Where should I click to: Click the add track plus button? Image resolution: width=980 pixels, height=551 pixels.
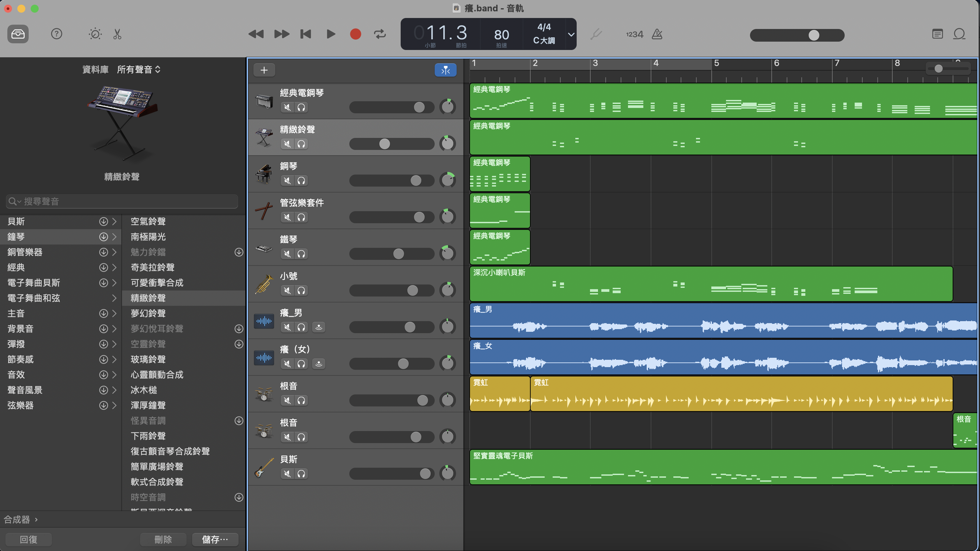tap(264, 70)
